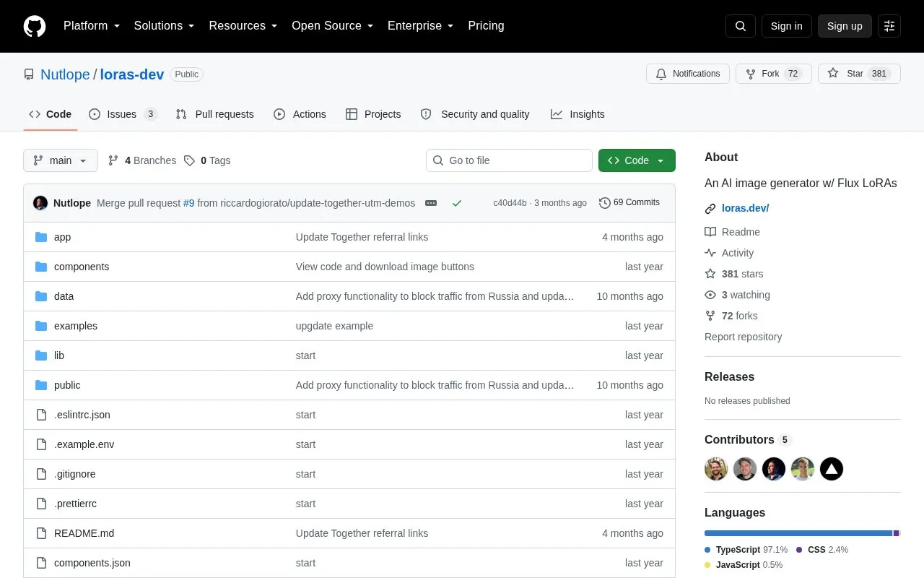Screen dimensions: 924x578
Task: Click the CSS purple language dot
Action: [799, 550]
